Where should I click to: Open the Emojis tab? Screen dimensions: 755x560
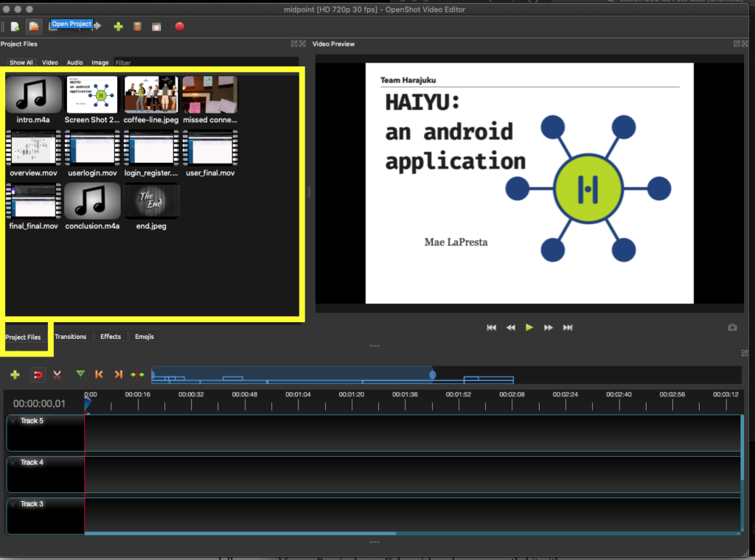click(x=145, y=337)
